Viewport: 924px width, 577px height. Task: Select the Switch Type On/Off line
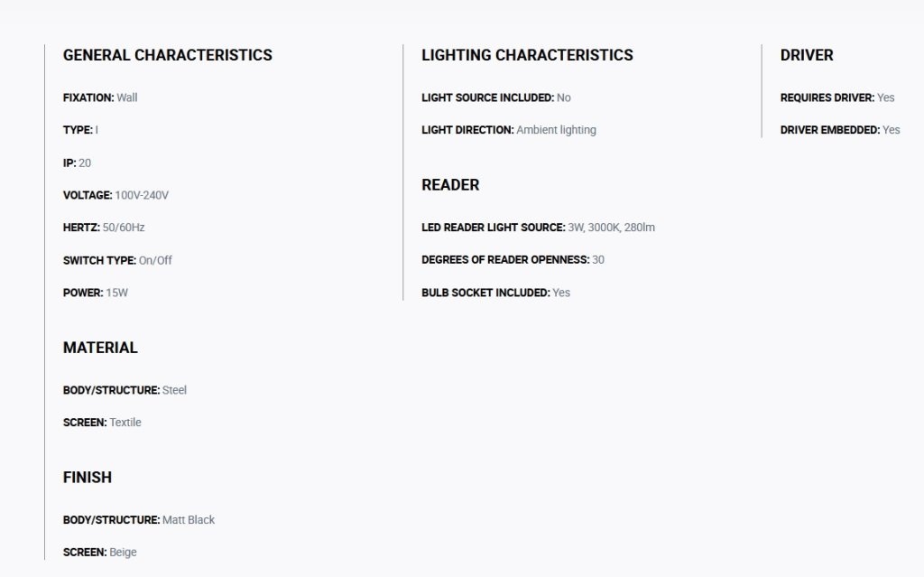pos(117,260)
